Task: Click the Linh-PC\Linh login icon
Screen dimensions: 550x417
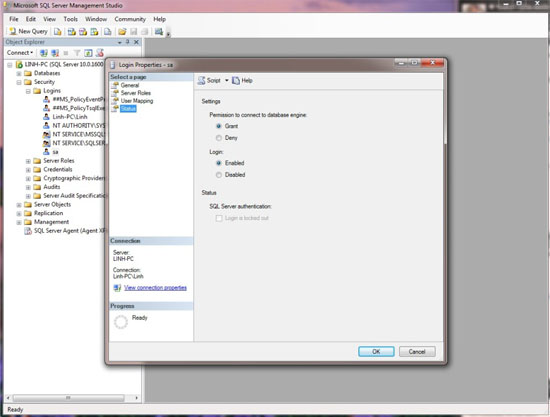Action: pyautogui.click(x=46, y=117)
